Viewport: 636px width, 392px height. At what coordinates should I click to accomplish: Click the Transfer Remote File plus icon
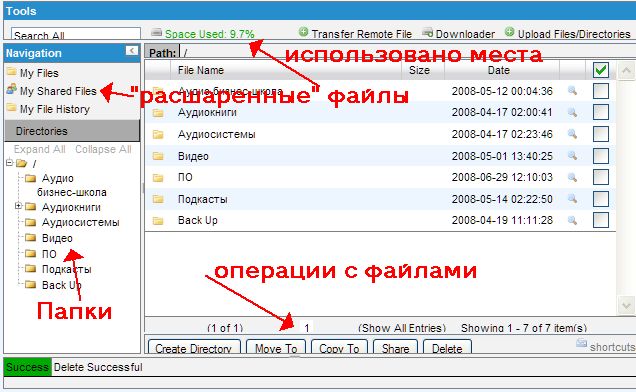click(303, 31)
